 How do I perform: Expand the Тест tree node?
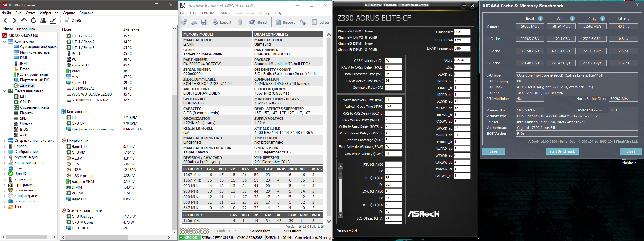coord(4,207)
